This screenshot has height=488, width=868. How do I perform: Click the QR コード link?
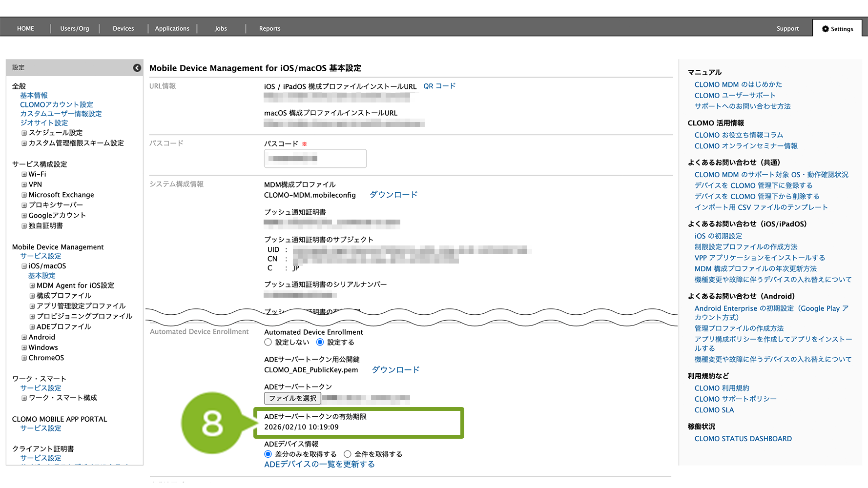pyautogui.click(x=439, y=86)
